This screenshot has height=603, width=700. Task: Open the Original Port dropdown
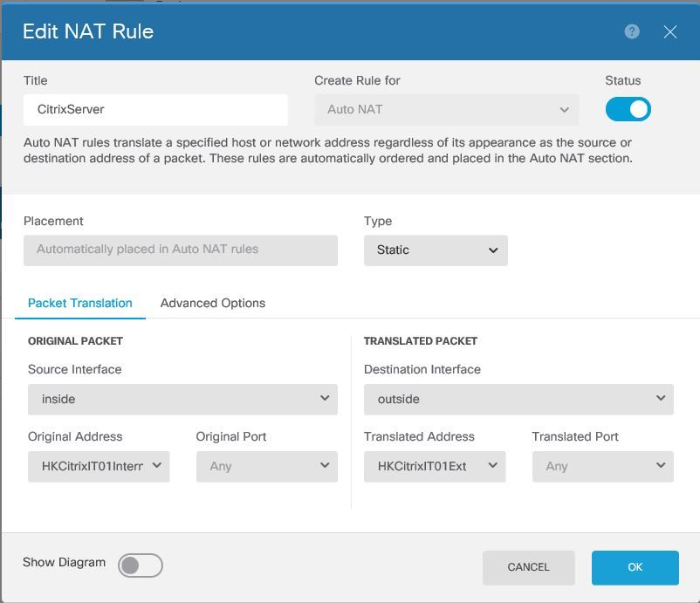coord(267,466)
